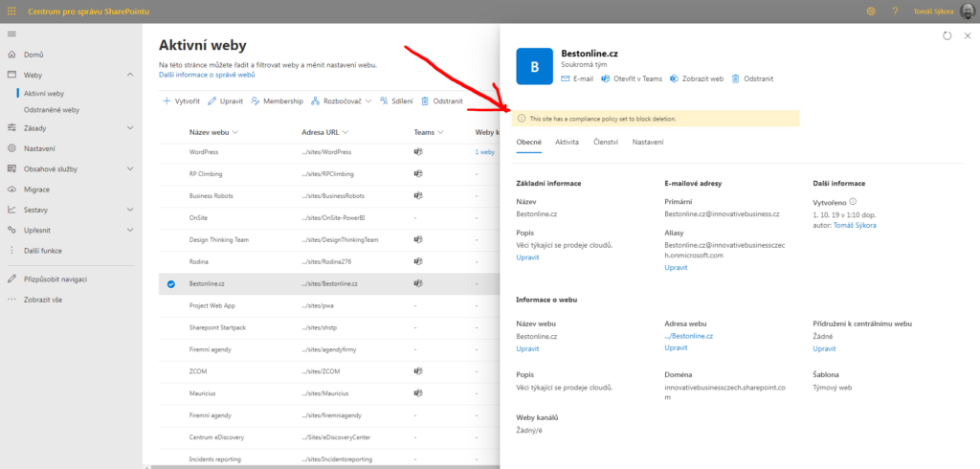980x469 pixels.
Task: Open Odstraněné weby in sidebar
Action: pyautogui.click(x=52, y=109)
